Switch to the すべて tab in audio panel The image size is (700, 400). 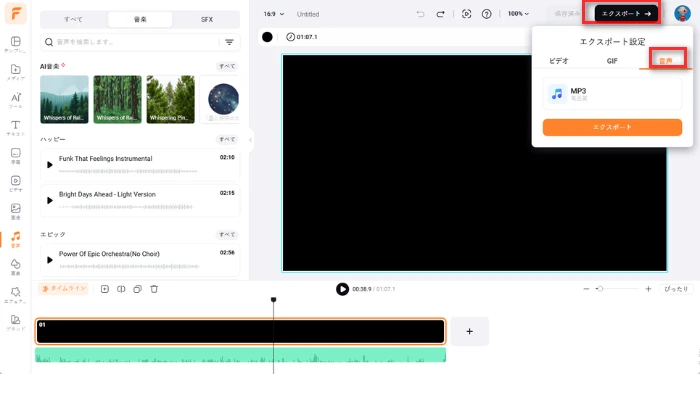(x=73, y=19)
